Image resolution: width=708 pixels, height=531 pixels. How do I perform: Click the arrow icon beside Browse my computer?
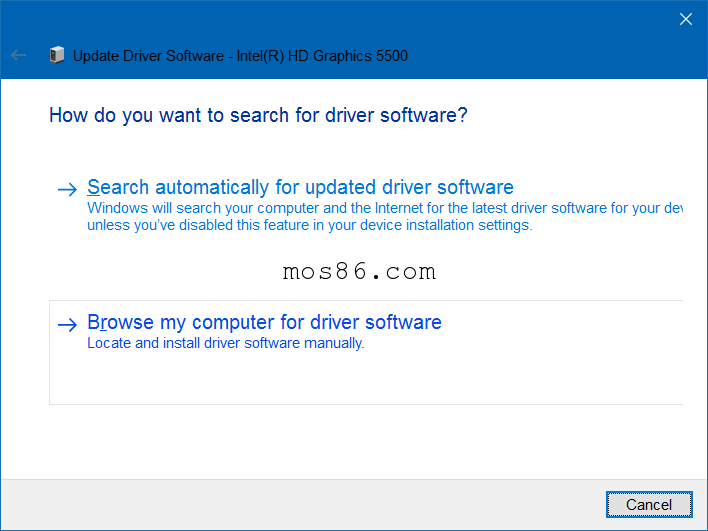point(68,325)
